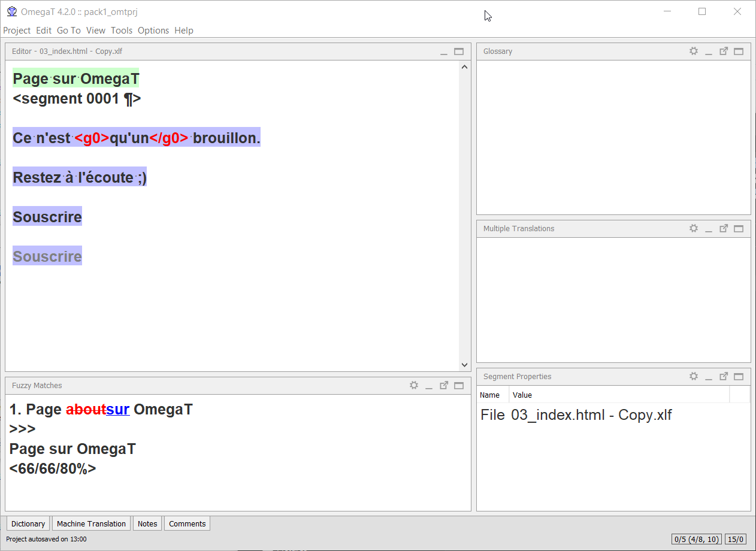Image resolution: width=756 pixels, height=551 pixels.
Task: Open the Project menu
Action: coord(17,31)
